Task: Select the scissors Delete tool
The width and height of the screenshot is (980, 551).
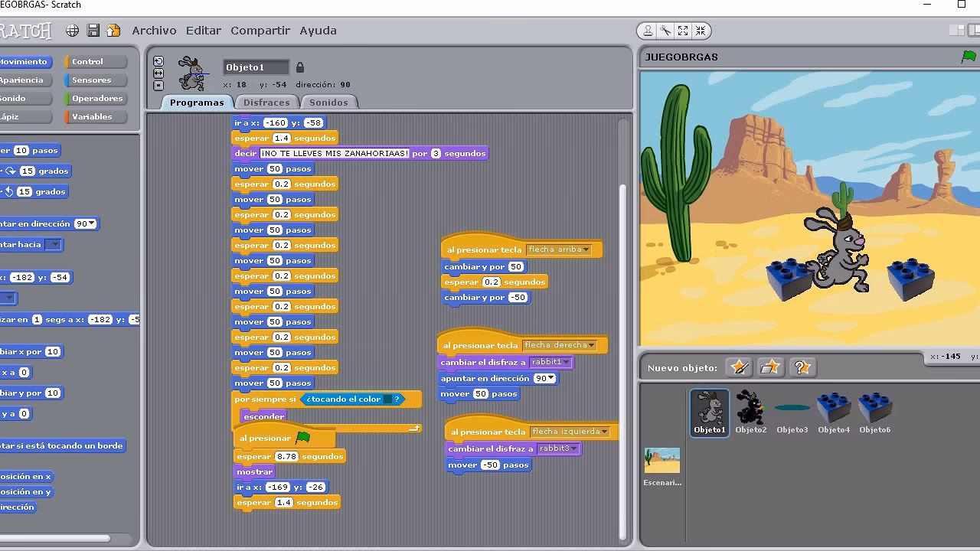Action: click(666, 31)
